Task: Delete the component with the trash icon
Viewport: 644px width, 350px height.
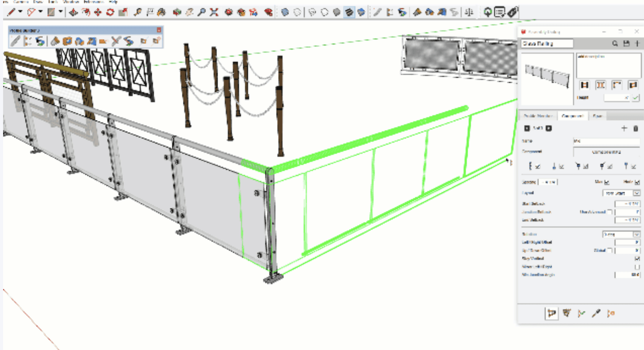Action: [635, 129]
